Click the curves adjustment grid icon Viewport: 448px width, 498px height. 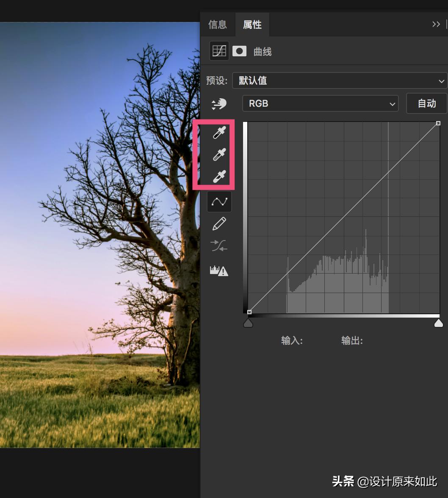pos(219,51)
